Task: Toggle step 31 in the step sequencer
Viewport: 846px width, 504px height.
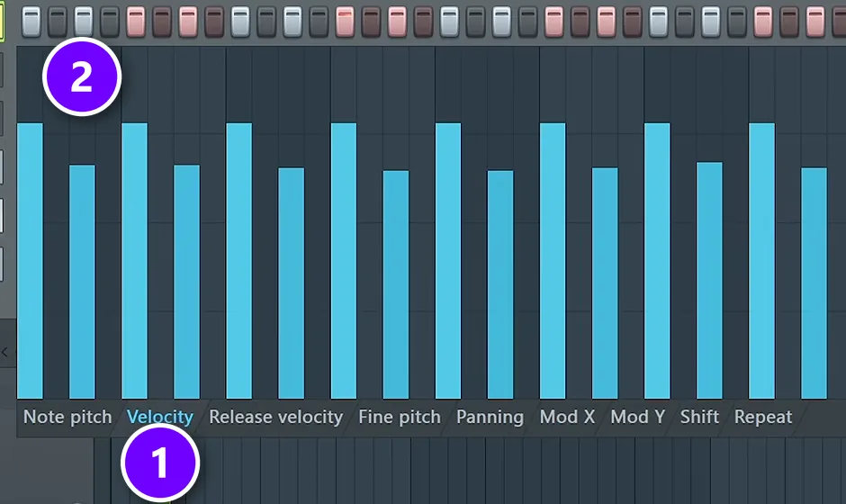Action: pos(815,22)
